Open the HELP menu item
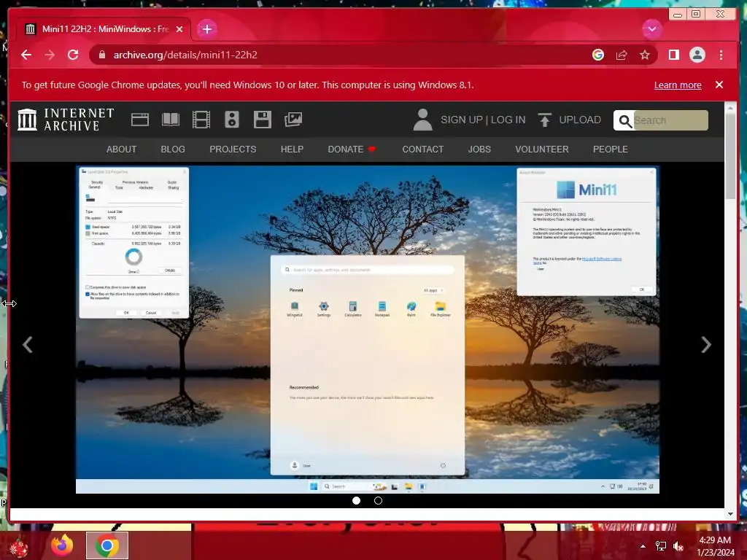747x560 pixels. tap(292, 149)
